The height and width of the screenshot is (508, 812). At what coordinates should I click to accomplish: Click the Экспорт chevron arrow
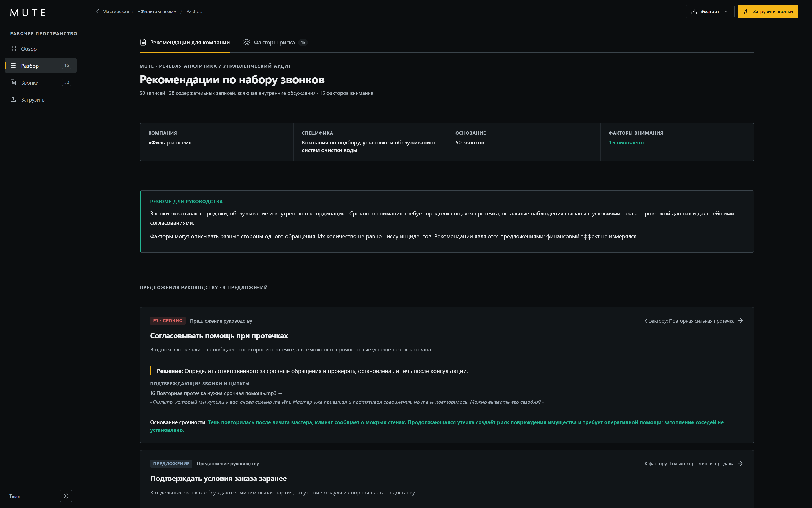tap(726, 11)
